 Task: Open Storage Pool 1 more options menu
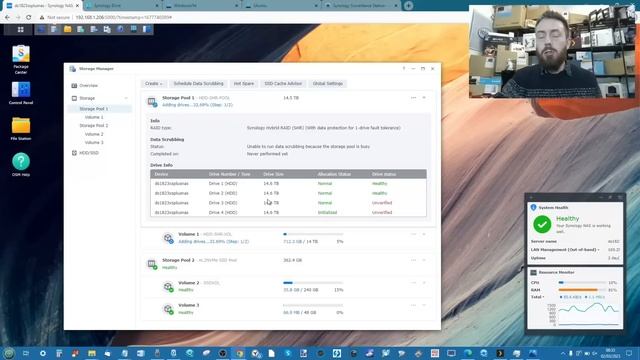413,98
